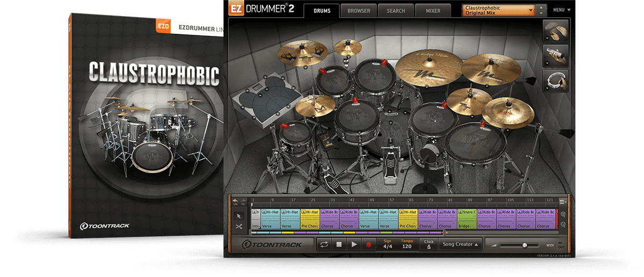Select the arrow pointer tool

tap(239, 216)
